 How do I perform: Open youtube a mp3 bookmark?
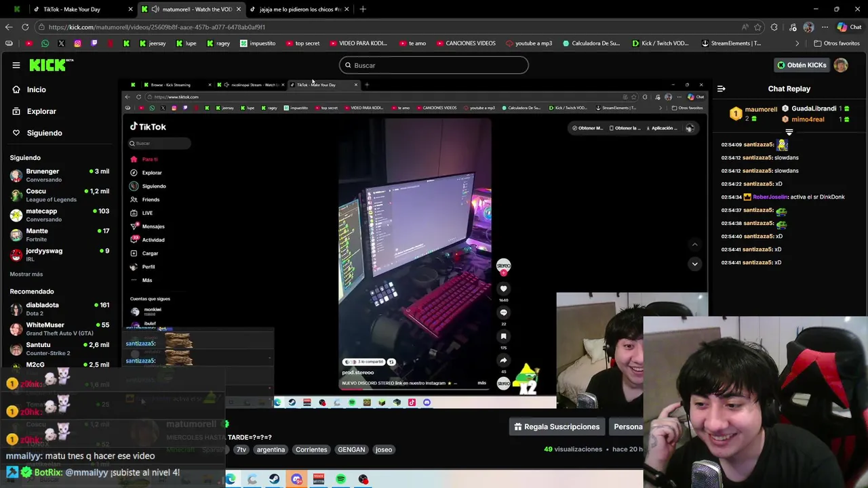pos(528,43)
